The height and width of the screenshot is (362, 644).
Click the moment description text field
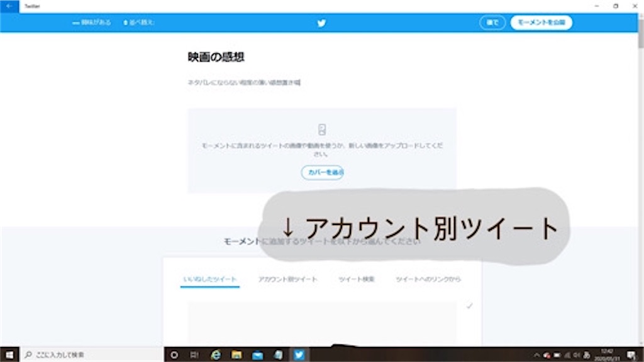244,82
